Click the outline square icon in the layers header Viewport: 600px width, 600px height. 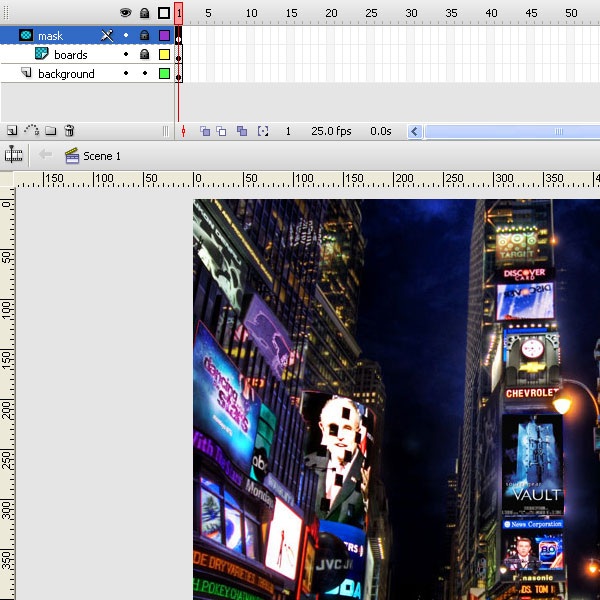click(x=164, y=13)
